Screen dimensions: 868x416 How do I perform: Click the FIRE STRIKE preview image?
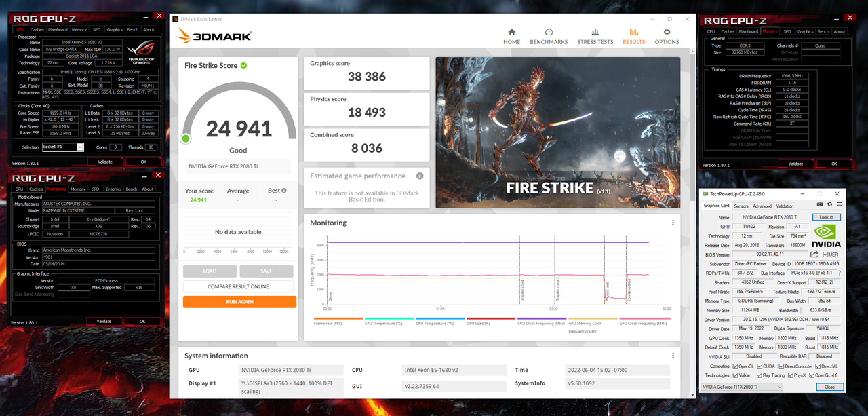click(557, 132)
